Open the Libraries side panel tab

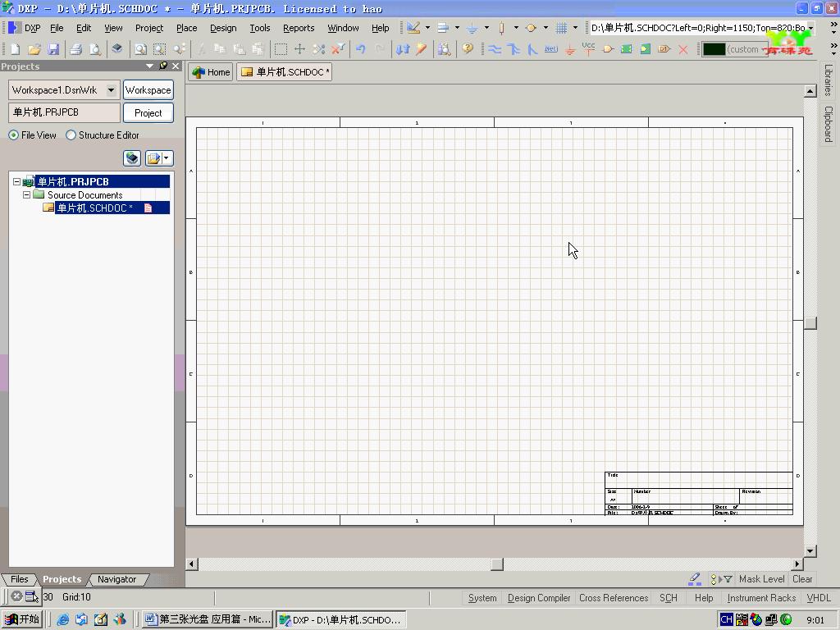tap(829, 80)
